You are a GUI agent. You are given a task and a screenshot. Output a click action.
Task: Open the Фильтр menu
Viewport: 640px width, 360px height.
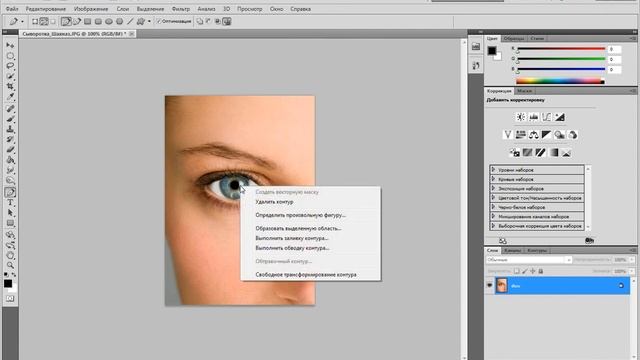[181, 9]
